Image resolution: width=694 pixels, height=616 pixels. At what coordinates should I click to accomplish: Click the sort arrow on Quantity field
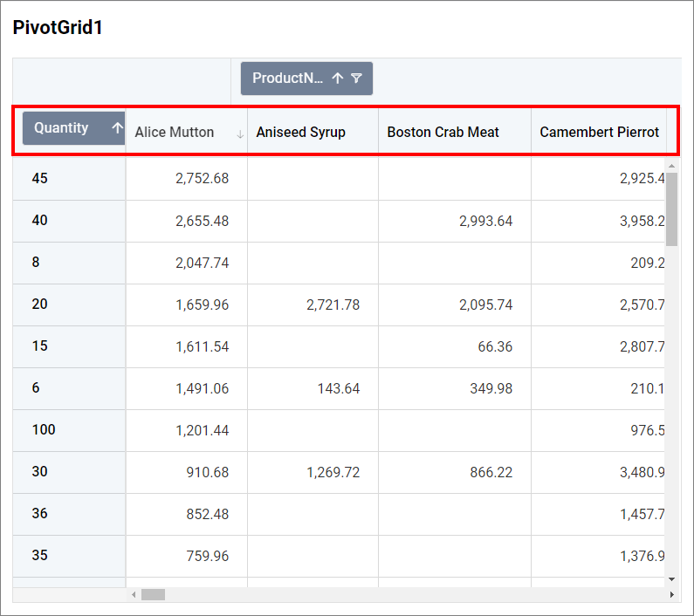pyautogui.click(x=117, y=128)
